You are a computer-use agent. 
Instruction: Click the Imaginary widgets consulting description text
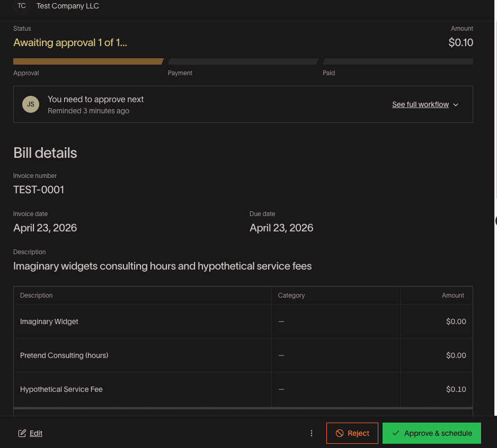[162, 266]
